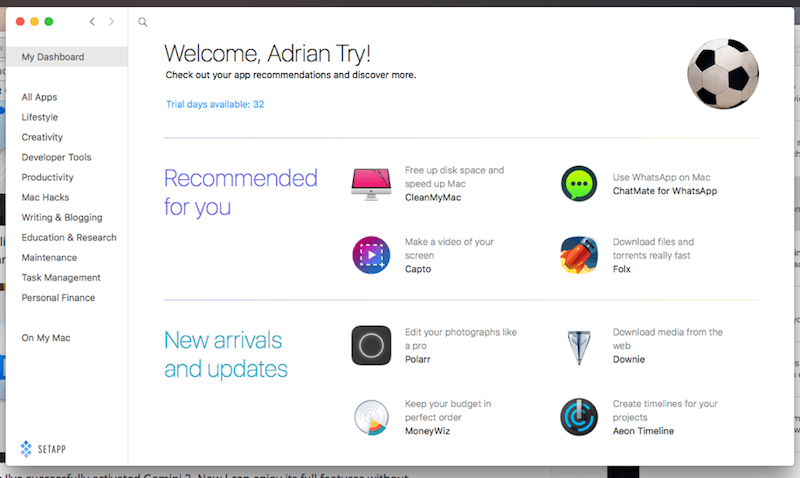Click the search magnifier icon
Screen dimensions: 800x478
143,22
